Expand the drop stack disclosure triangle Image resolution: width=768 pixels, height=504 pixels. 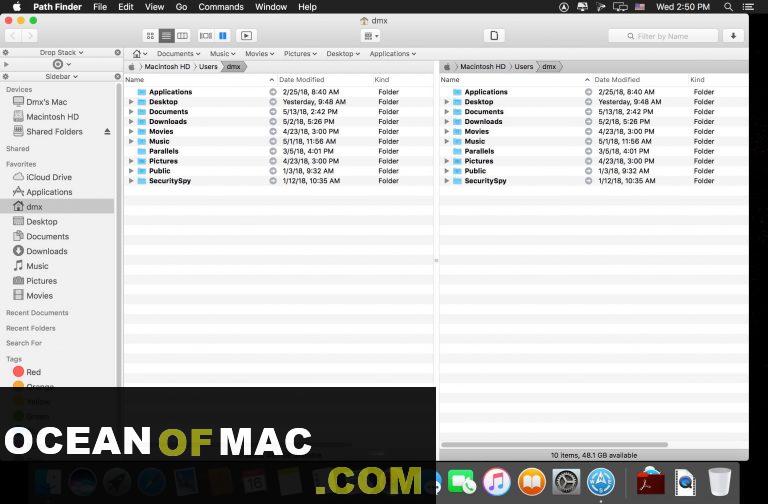click(6, 64)
